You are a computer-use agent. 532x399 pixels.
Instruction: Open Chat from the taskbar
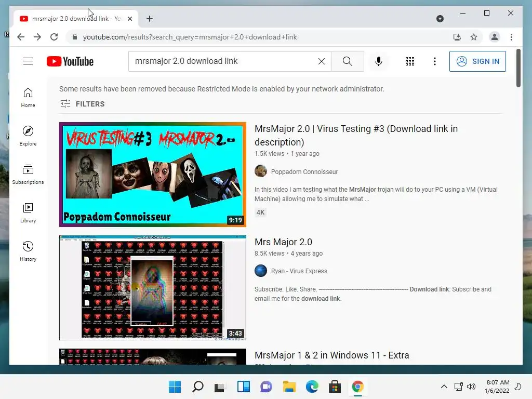(266, 387)
